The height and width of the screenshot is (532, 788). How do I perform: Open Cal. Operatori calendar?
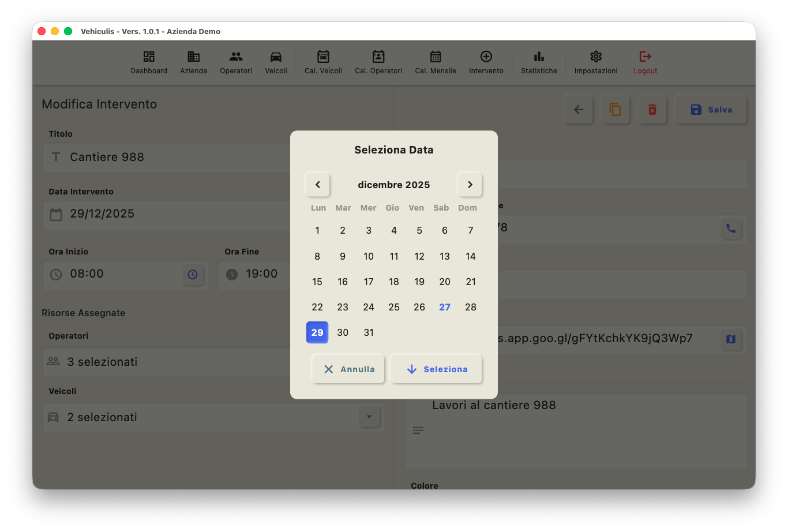[x=378, y=62]
